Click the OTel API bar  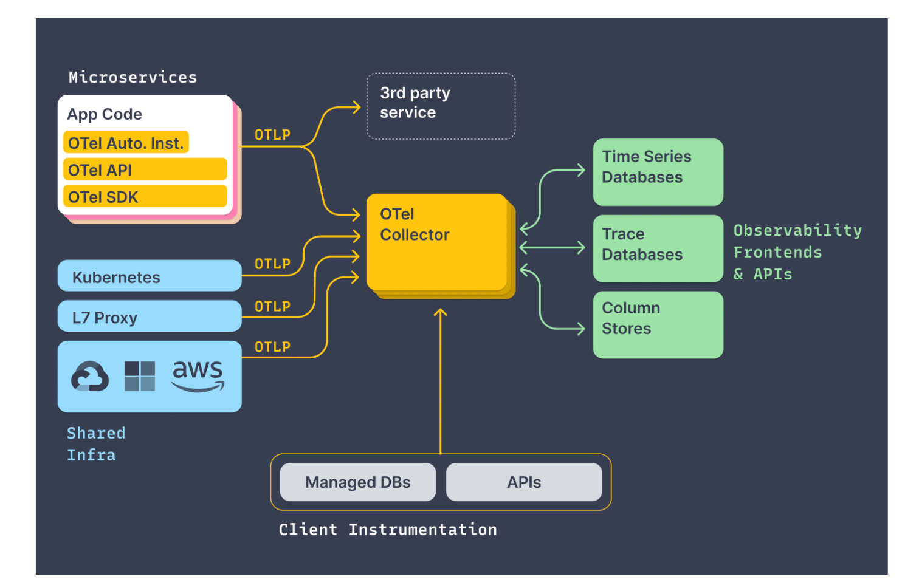(x=145, y=170)
